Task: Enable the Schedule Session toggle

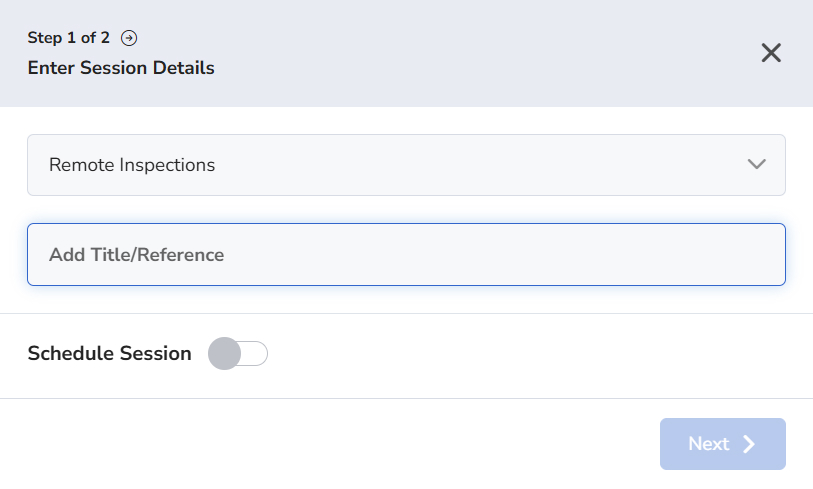Action: (238, 353)
